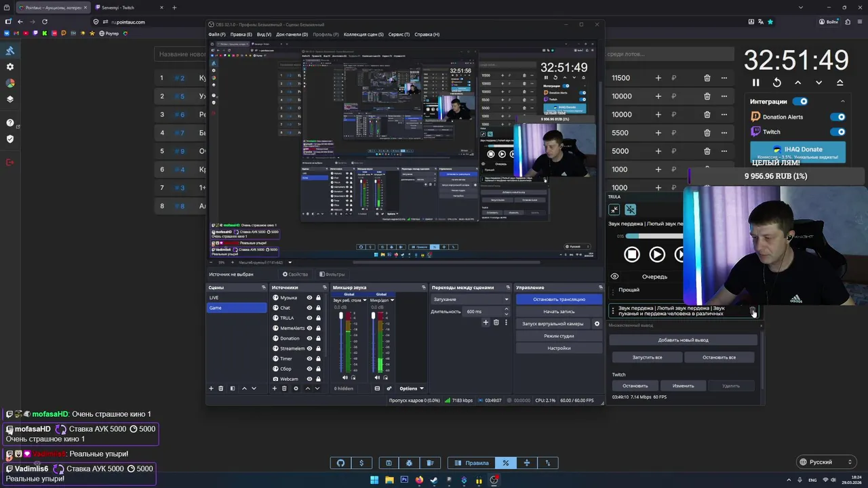Add cost with the plus icon on the 5500 lot
This screenshot has width=868, height=488.
click(658, 133)
